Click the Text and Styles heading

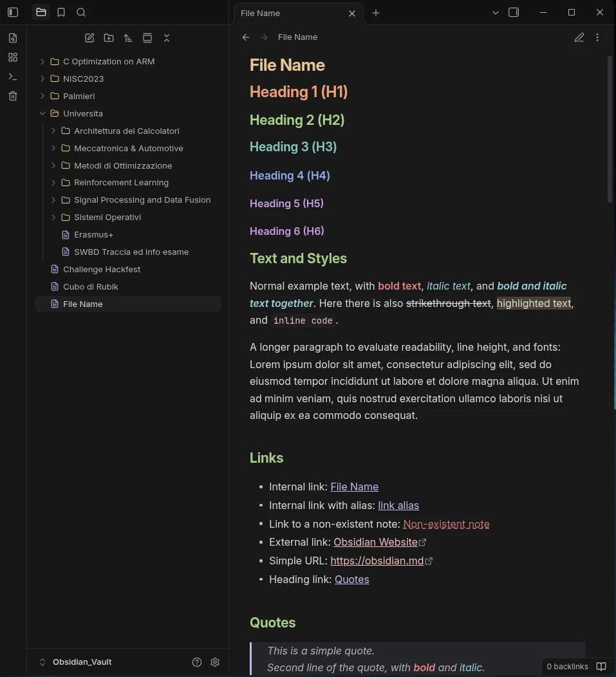coord(298,258)
